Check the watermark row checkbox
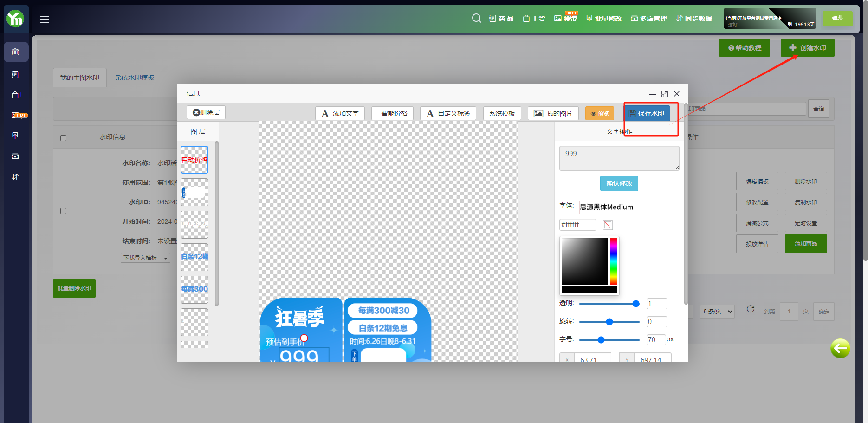 pyautogui.click(x=64, y=211)
